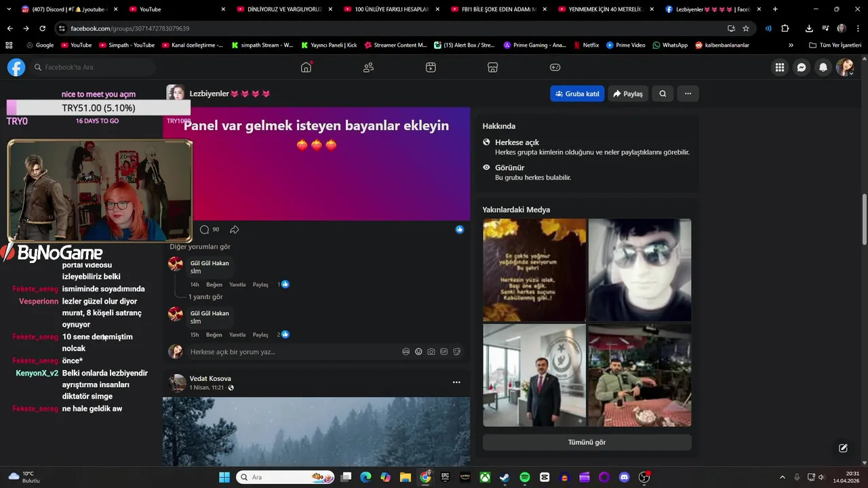The height and width of the screenshot is (488, 868).
Task: Open the sticker picker in comment box
Action: (457, 352)
